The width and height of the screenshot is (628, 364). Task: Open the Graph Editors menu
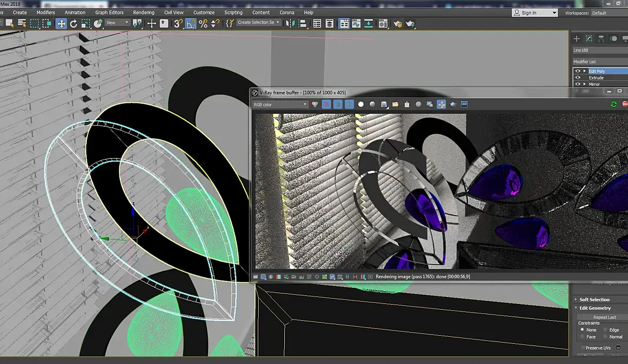click(x=109, y=12)
